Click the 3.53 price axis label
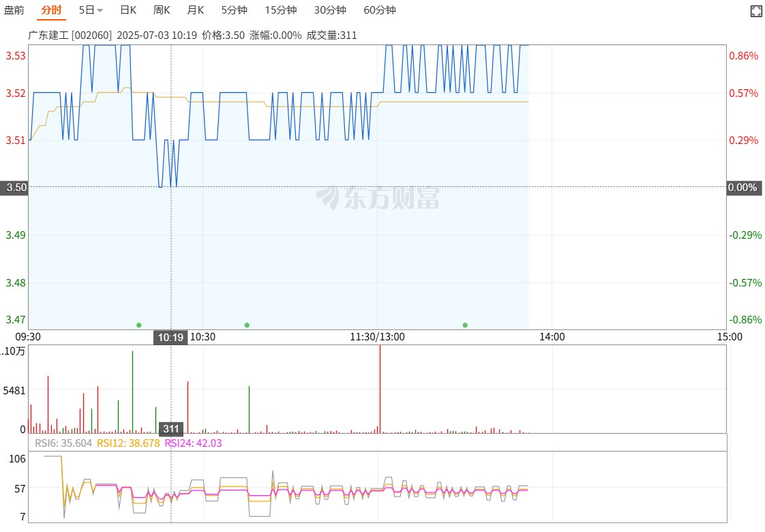The image size is (765, 532). 16,56
